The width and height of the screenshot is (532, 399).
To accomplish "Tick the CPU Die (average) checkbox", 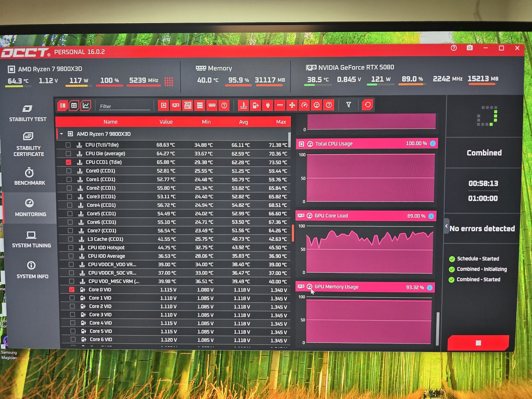I will coord(68,154).
